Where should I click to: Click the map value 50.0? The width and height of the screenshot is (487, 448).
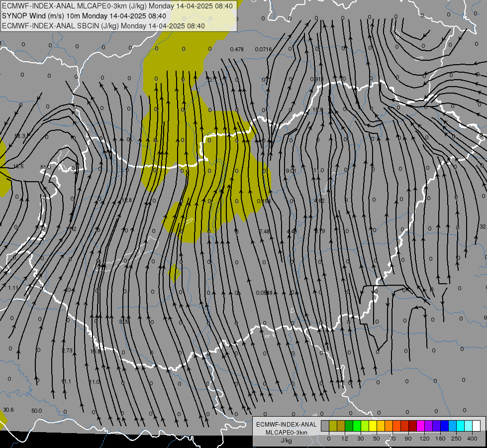click(x=37, y=411)
